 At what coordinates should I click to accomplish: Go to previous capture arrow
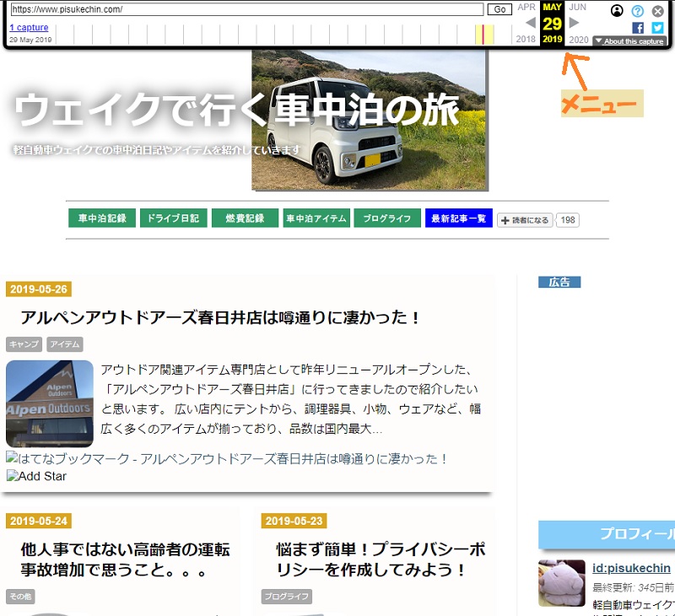(531, 23)
